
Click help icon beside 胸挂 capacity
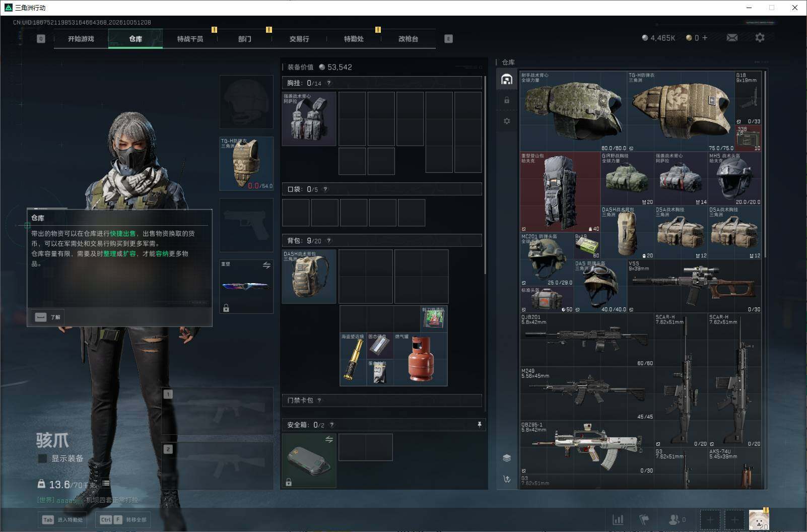click(329, 83)
